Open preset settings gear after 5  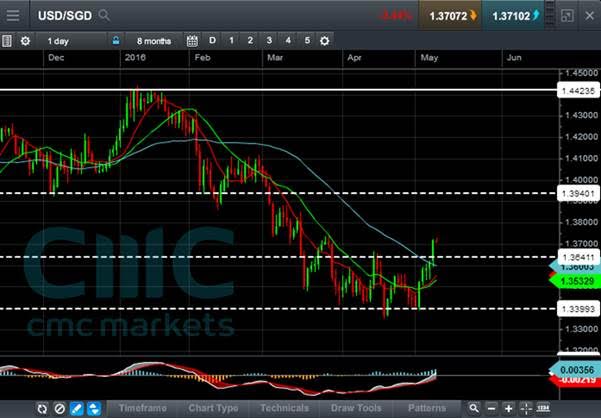[325, 41]
